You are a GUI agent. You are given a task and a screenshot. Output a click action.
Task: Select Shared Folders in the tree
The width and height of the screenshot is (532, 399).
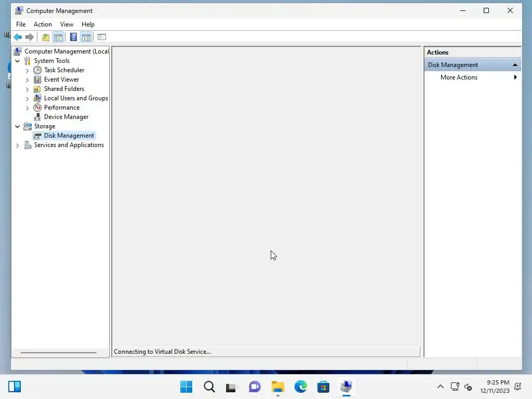(x=64, y=89)
